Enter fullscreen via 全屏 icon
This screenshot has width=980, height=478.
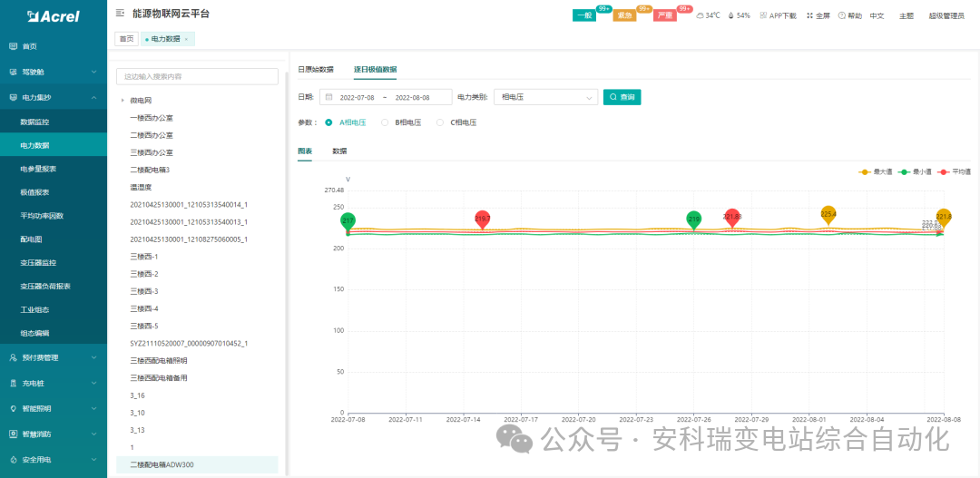810,15
